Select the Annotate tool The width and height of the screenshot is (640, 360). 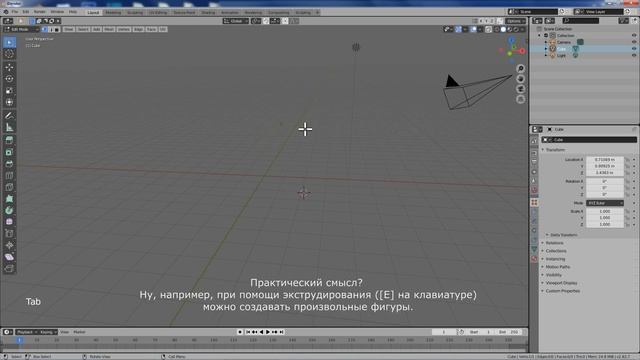tap(9, 116)
